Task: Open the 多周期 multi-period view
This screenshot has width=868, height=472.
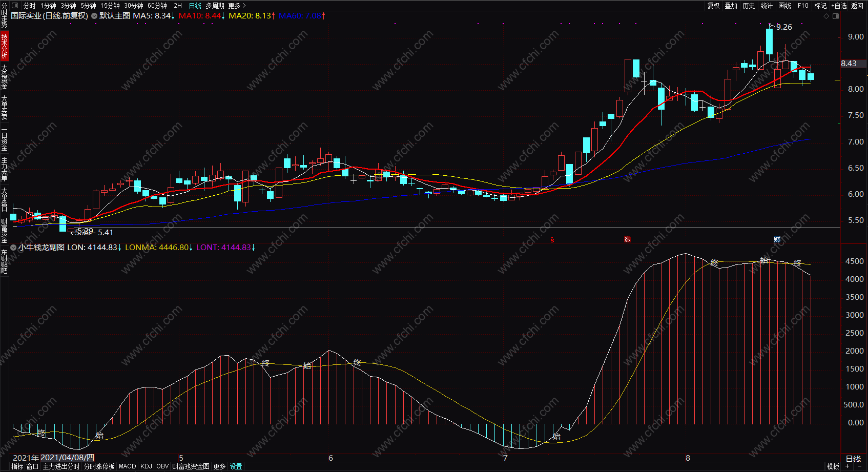Action: click(215, 6)
